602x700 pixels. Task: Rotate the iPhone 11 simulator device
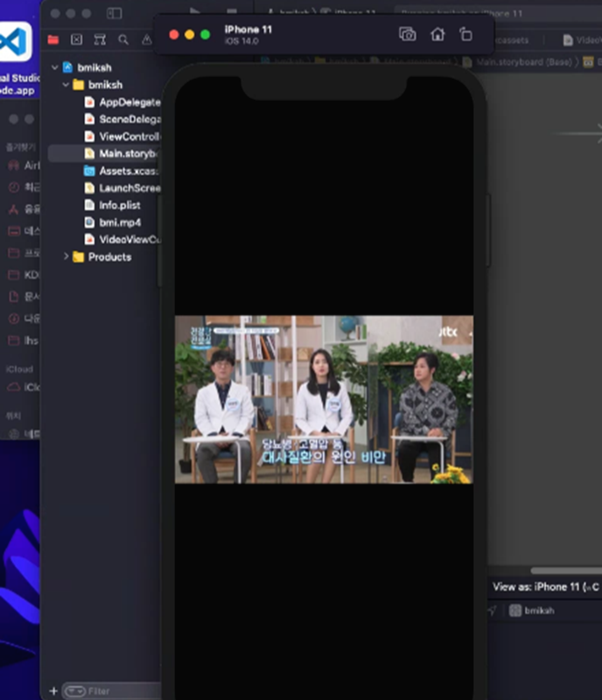(465, 34)
